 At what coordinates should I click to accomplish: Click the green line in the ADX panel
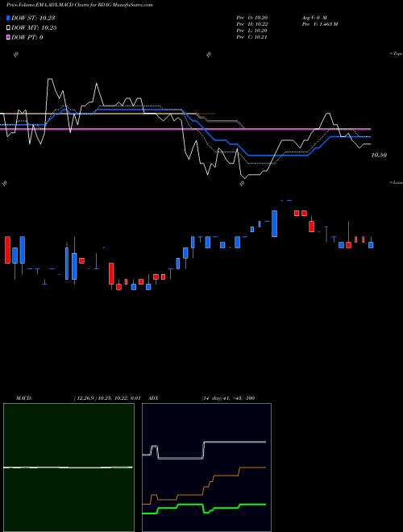point(204,509)
